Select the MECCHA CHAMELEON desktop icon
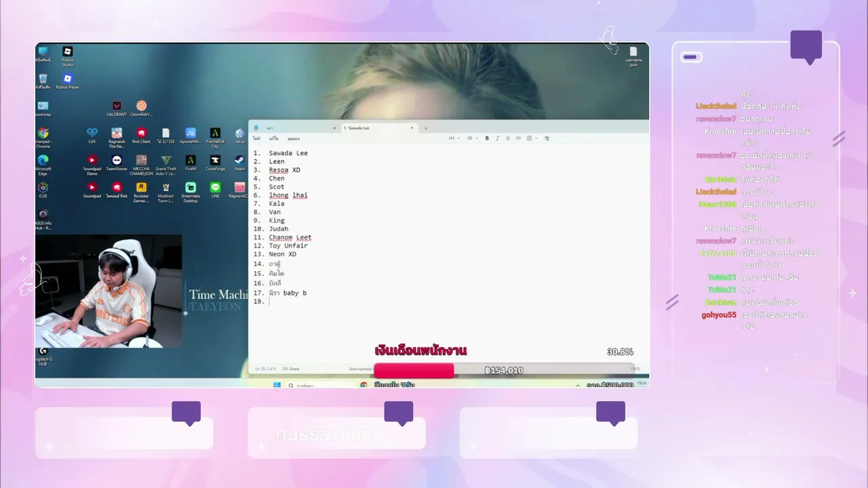The image size is (868, 488). pyautogui.click(x=141, y=165)
